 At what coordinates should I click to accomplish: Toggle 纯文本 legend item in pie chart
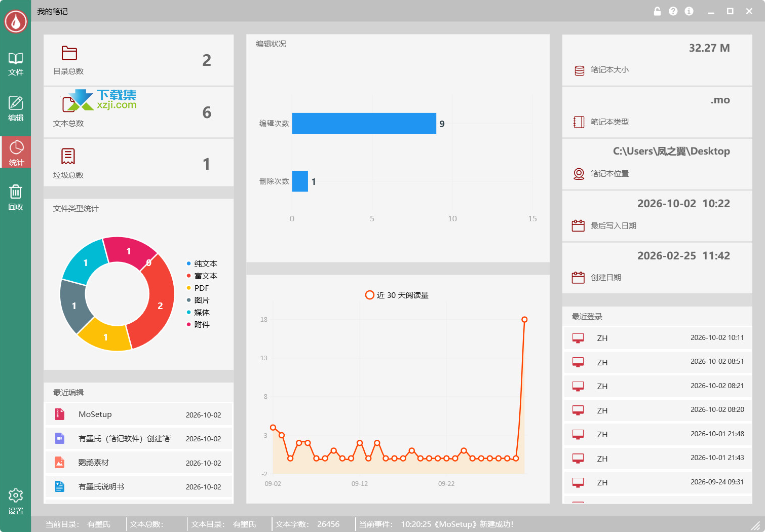pos(202,263)
